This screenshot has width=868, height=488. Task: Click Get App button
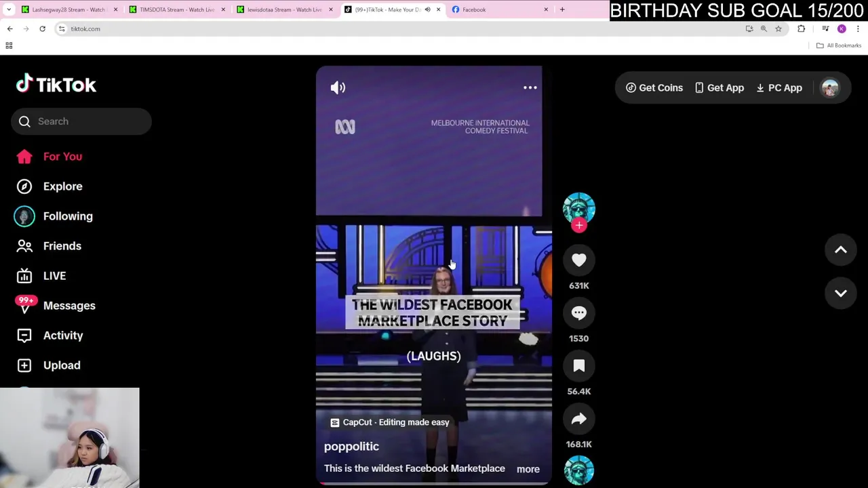click(x=719, y=87)
